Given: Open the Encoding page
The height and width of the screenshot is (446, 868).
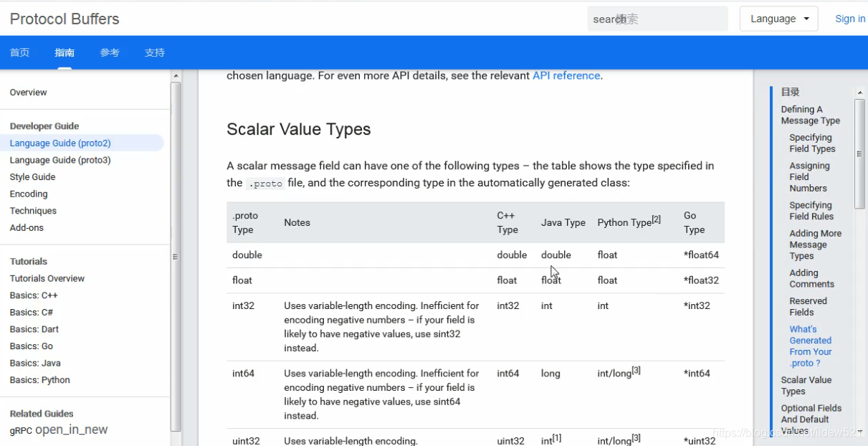Looking at the screenshot, I should [x=29, y=194].
